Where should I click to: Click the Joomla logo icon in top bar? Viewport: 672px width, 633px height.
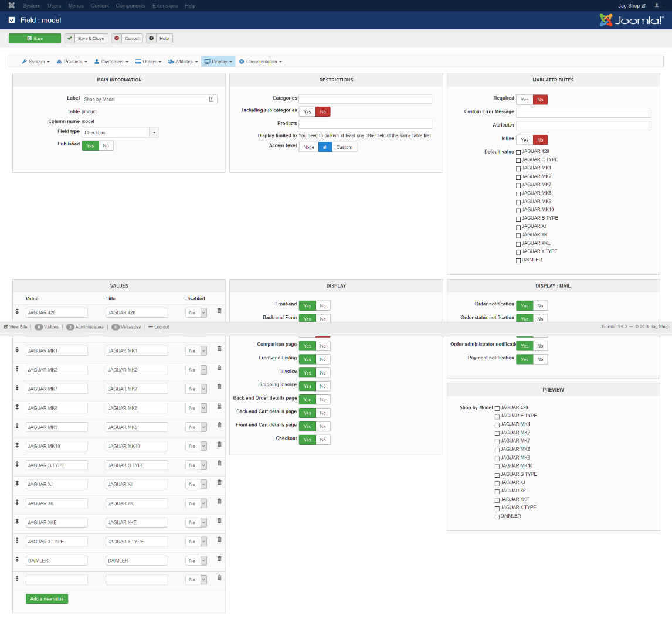[x=12, y=5]
